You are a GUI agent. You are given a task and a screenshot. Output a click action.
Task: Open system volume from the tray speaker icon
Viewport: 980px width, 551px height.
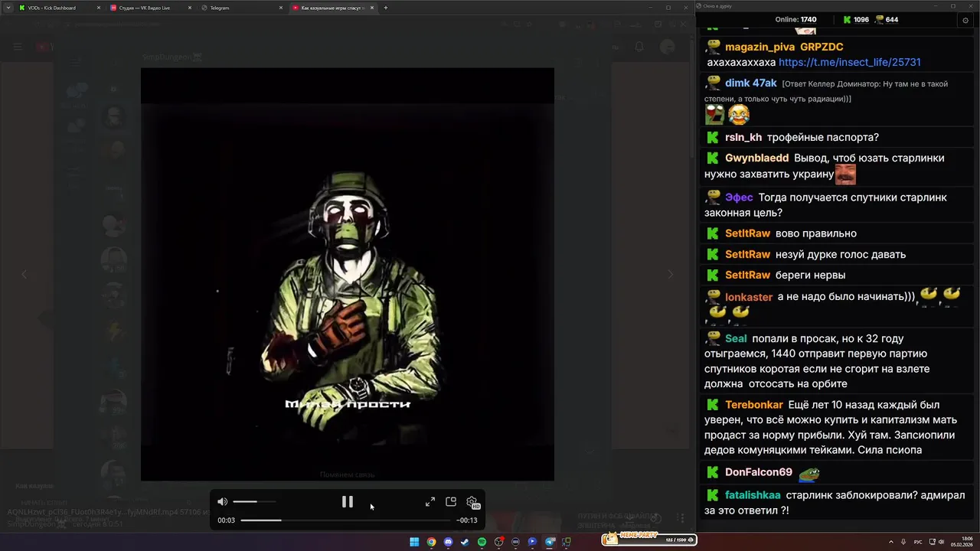click(x=941, y=542)
